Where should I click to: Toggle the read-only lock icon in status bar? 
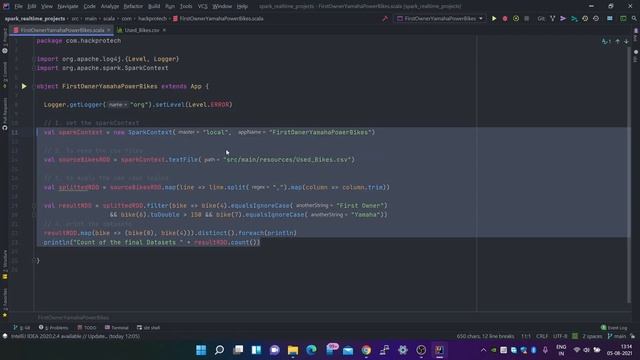pos(633,336)
